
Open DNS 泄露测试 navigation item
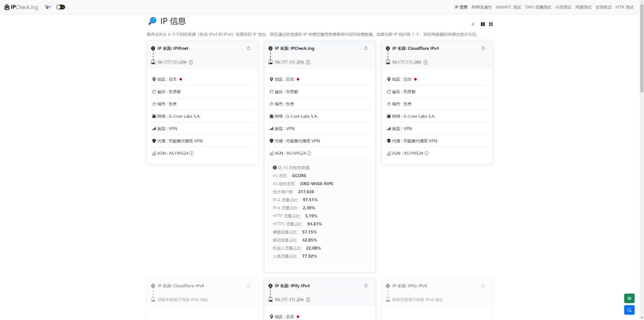click(538, 7)
